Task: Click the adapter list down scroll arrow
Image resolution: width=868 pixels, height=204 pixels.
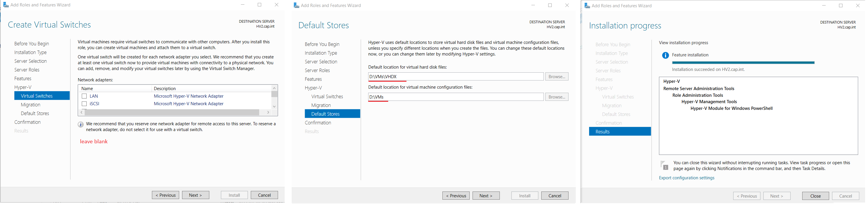Action: tap(274, 106)
